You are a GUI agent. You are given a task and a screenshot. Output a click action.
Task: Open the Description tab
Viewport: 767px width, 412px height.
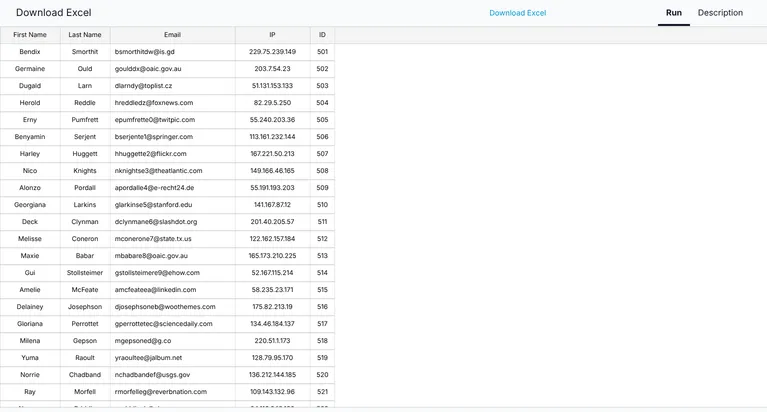(x=720, y=13)
